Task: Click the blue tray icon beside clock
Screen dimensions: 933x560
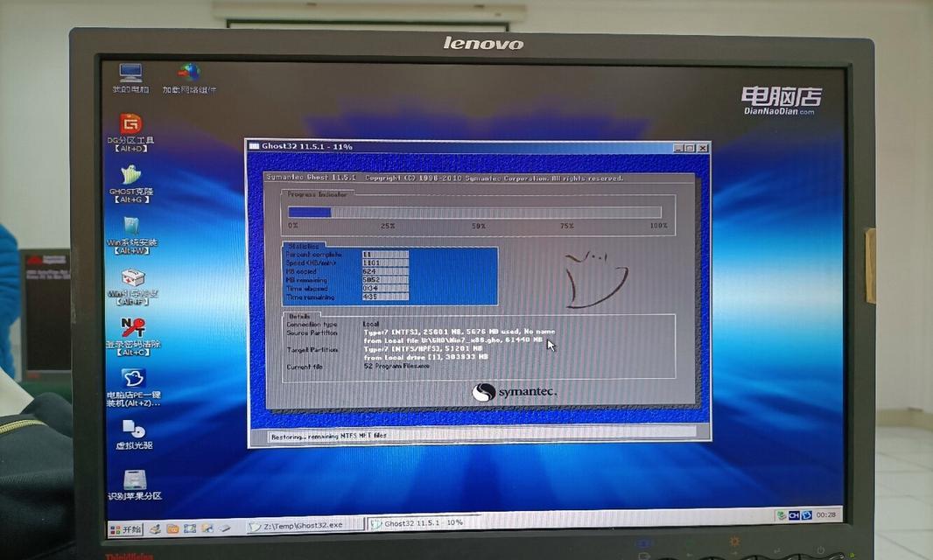Action: click(x=806, y=515)
